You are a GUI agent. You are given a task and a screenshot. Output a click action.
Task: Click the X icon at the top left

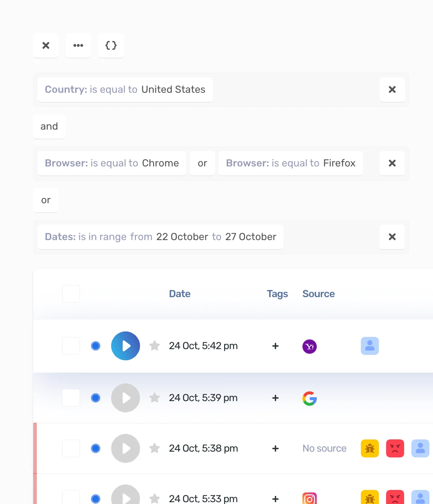click(x=46, y=45)
